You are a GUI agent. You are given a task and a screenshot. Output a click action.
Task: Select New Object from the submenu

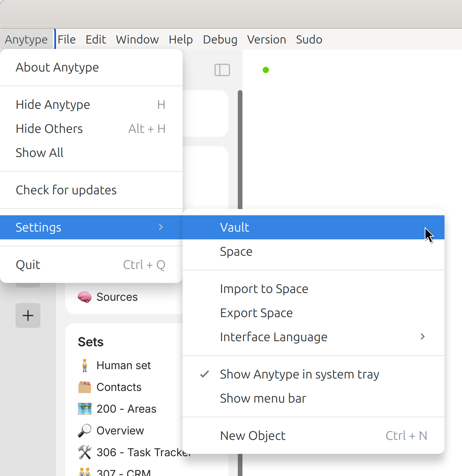pos(314,436)
